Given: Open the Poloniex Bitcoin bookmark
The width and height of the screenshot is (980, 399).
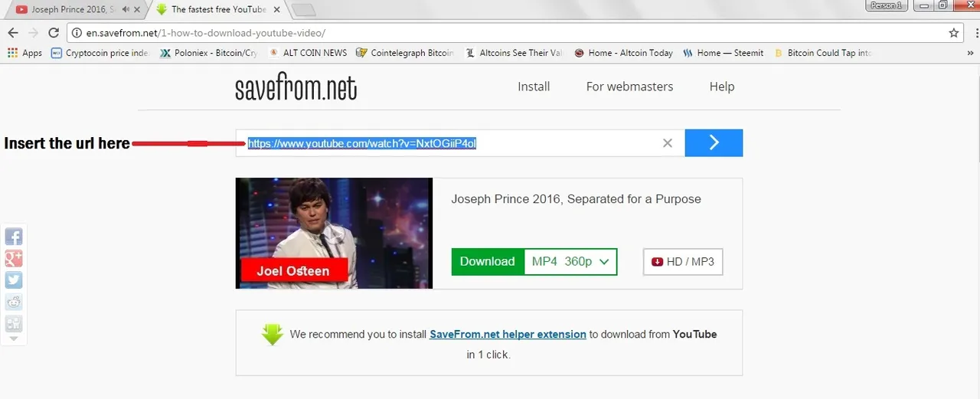Looking at the screenshot, I should point(209,53).
